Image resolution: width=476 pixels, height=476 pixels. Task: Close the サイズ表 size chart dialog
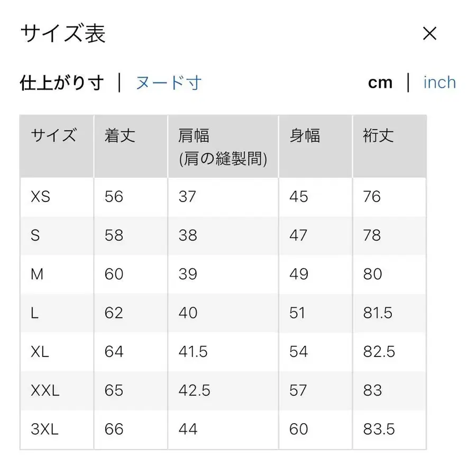click(x=430, y=33)
